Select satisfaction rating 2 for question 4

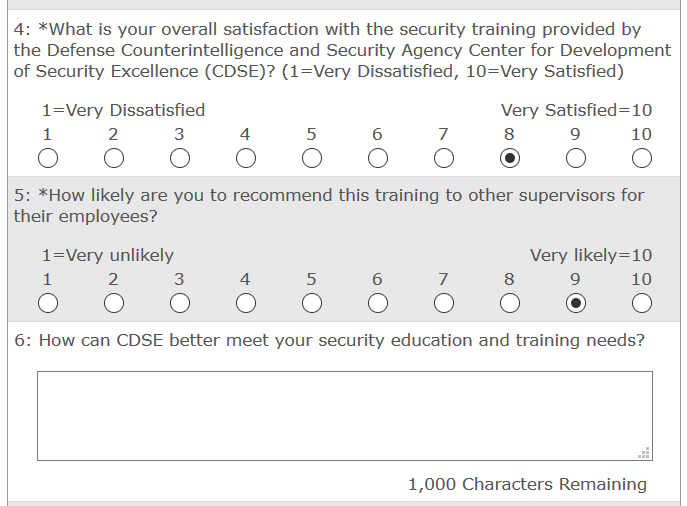(x=113, y=158)
